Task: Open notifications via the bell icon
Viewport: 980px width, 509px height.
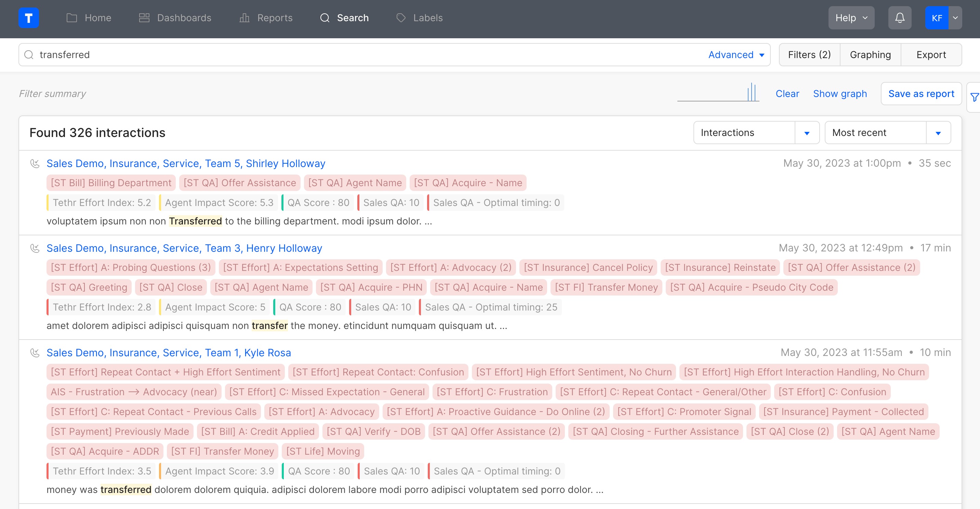Action: [899, 17]
